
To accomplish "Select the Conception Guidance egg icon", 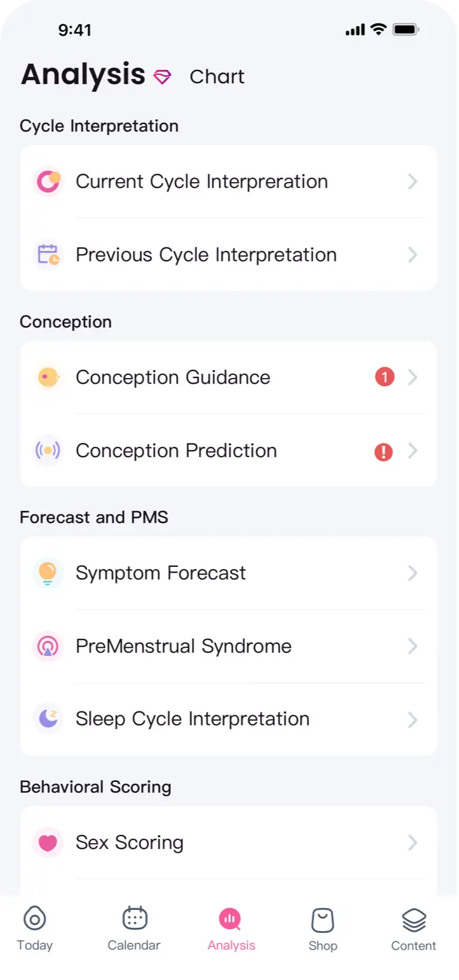I will coord(48,377).
